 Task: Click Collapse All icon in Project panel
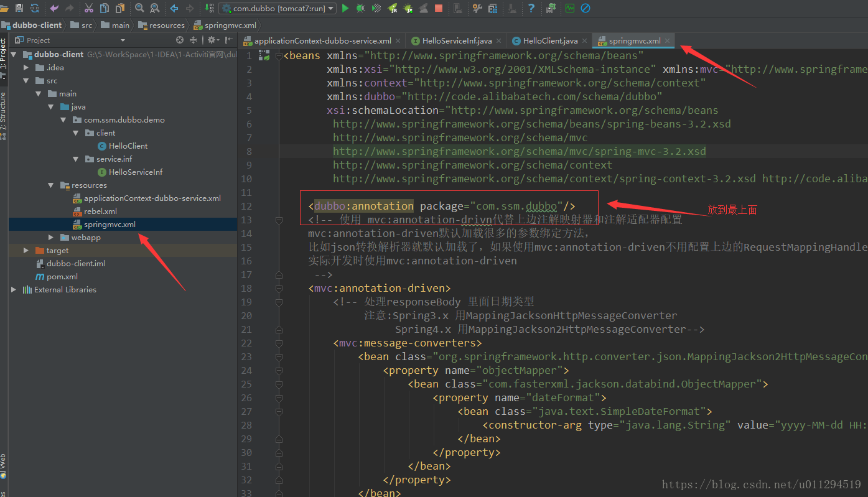(x=194, y=40)
